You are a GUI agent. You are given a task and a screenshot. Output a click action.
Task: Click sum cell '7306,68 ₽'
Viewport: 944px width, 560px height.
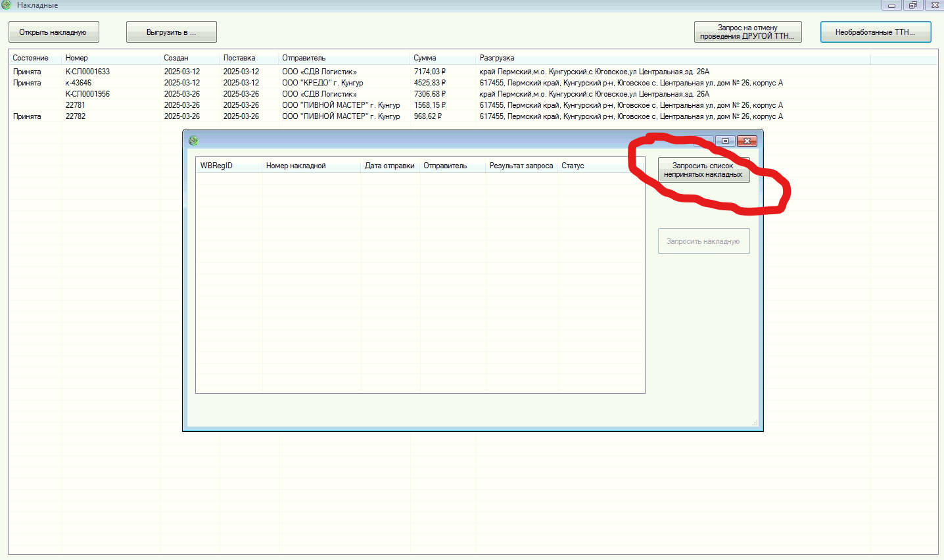[x=430, y=94]
